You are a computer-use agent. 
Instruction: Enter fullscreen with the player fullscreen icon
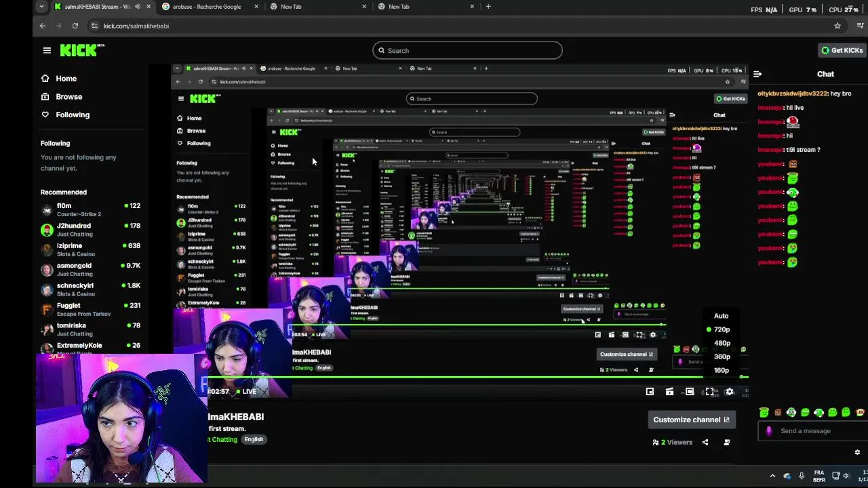[709, 392]
